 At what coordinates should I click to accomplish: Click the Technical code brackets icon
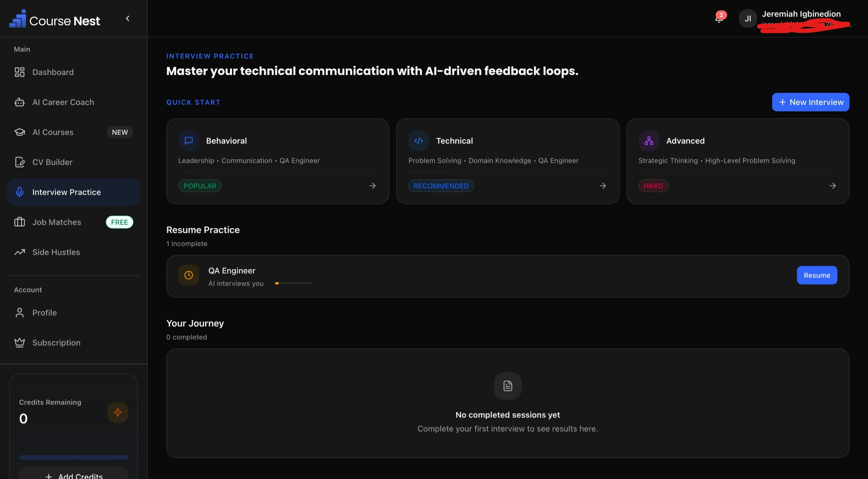tap(418, 141)
